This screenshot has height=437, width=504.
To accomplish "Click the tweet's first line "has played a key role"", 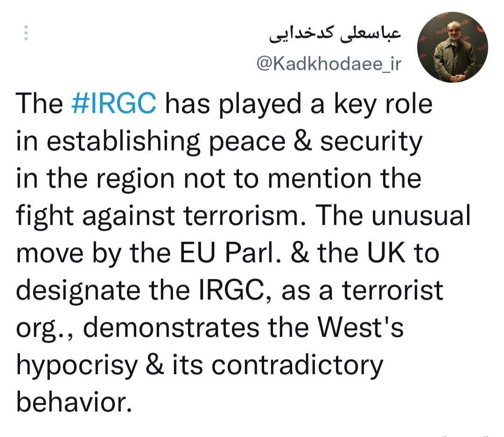I will (299, 104).
